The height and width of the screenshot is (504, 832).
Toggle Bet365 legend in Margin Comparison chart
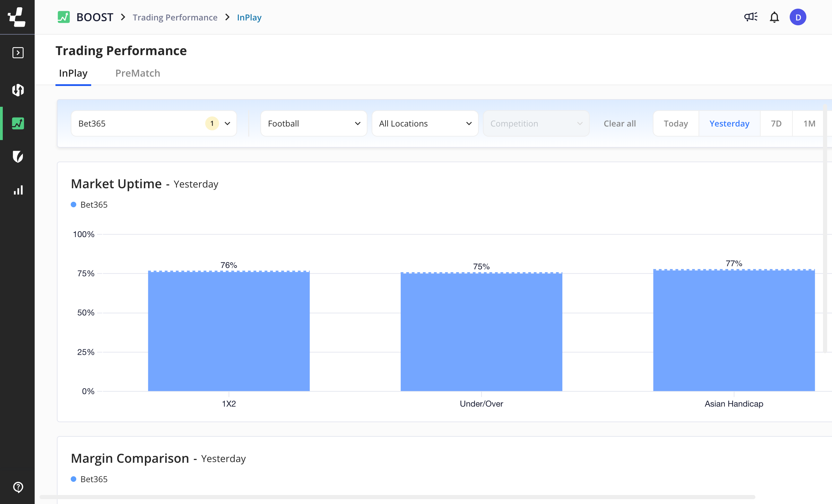89,479
